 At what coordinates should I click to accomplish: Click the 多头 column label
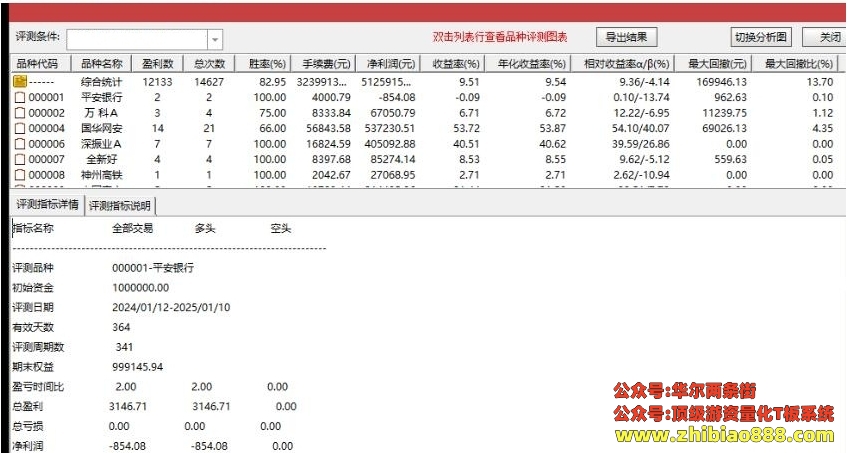click(205, 229)
